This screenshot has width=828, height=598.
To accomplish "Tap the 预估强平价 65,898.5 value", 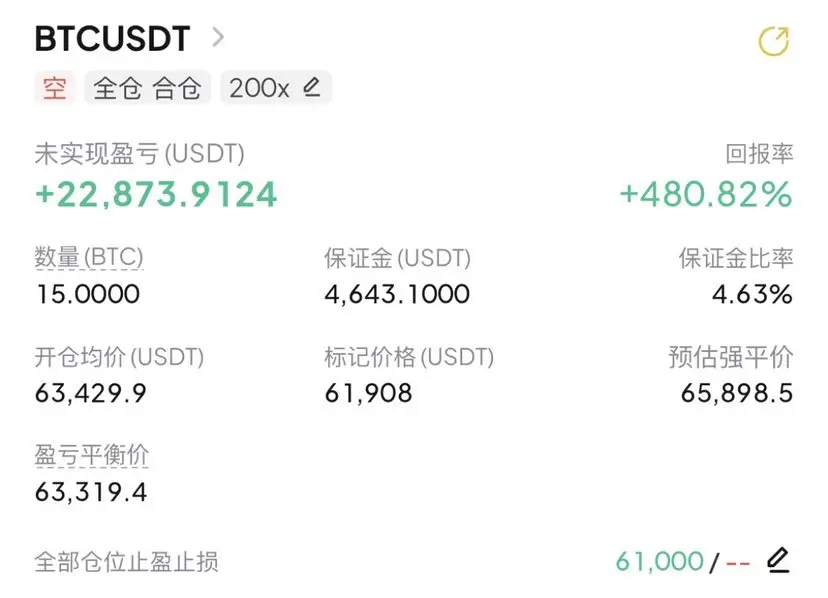I will 737,393.
